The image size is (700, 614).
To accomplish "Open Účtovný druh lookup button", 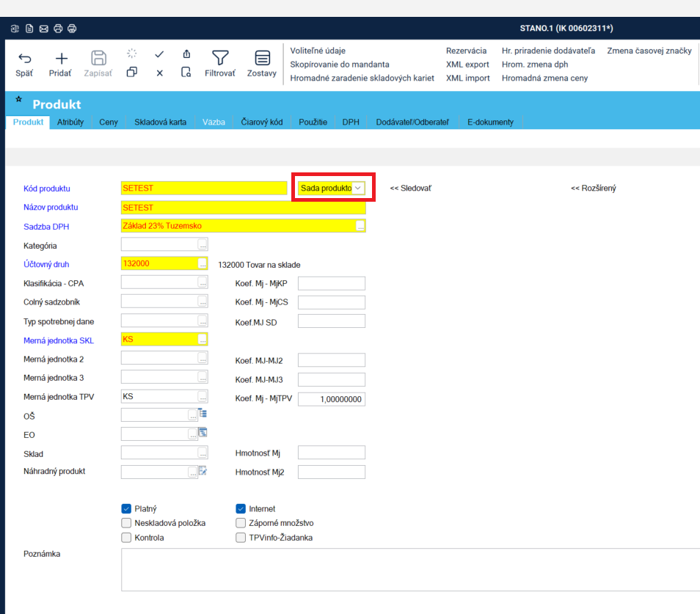I will [203, 264].
